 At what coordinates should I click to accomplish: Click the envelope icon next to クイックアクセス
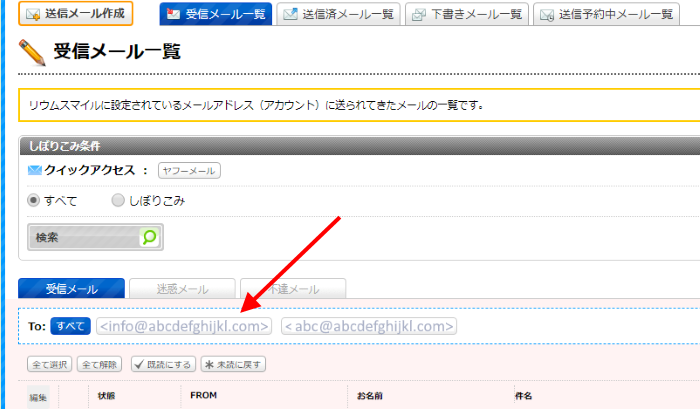coord(35,170)
